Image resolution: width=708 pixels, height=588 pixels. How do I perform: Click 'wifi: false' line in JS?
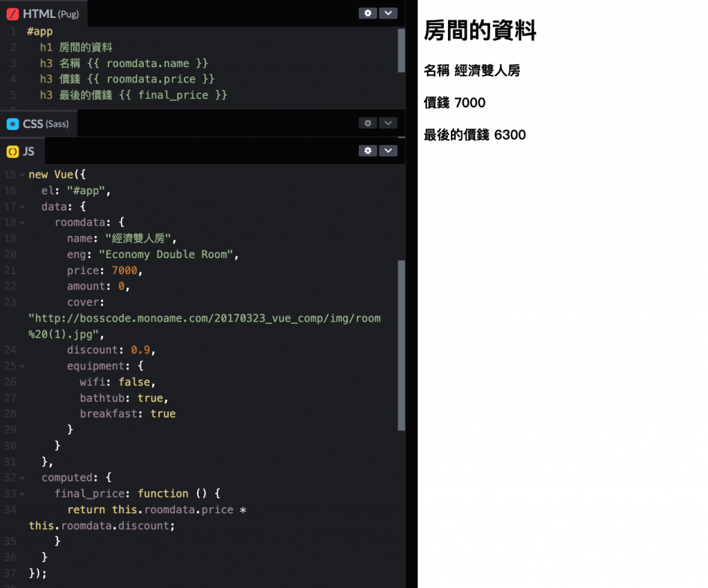(x=118, y=382)
